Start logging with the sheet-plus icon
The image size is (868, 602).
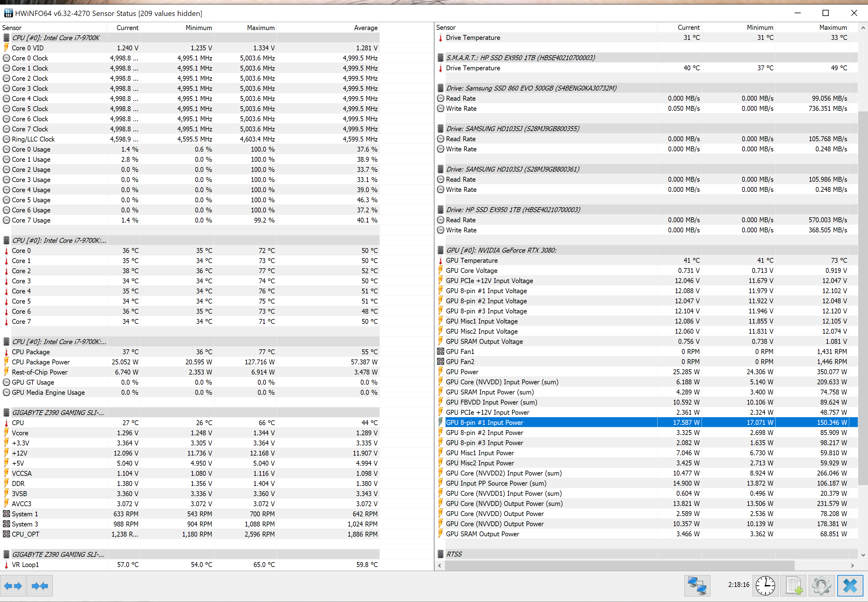click(x=793, y=586)
